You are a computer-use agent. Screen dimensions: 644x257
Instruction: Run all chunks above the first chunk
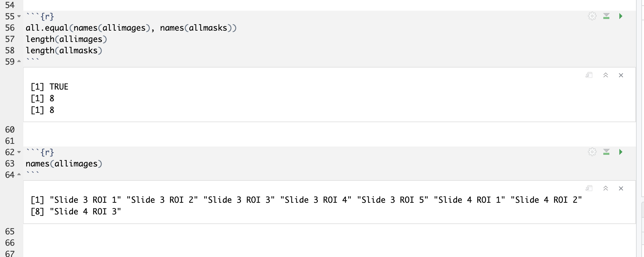607,16
